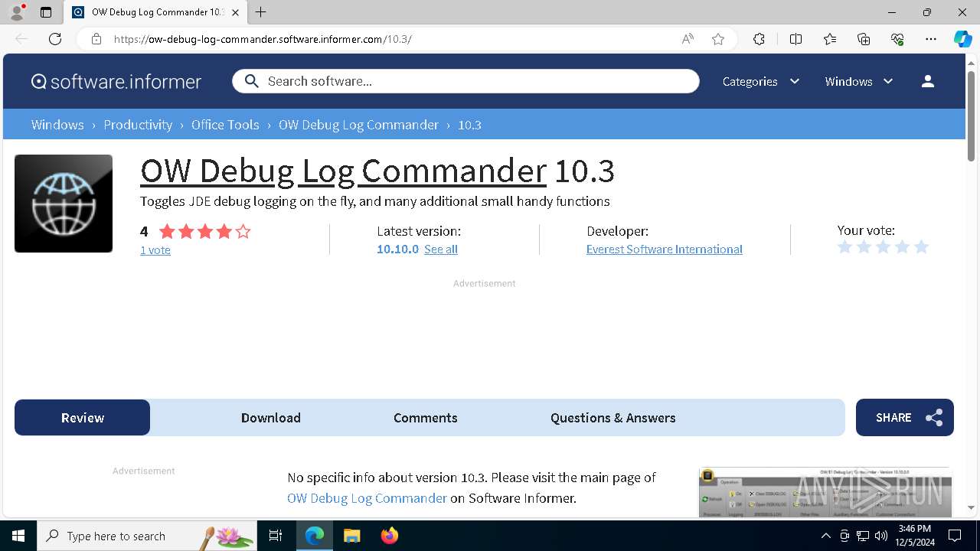
Task: Click the software.informer logo
Action: 116,81
